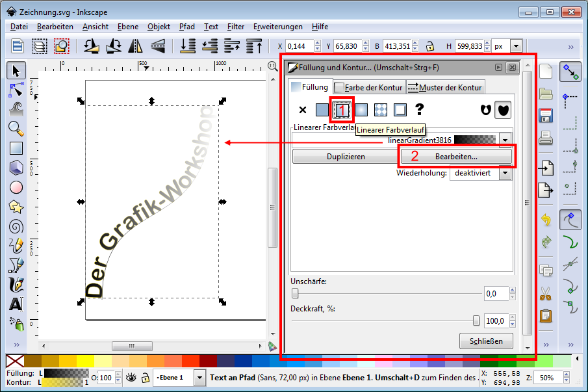Select the Pencil freehand tool
This screenshot has height=392, width=588.
16,246
